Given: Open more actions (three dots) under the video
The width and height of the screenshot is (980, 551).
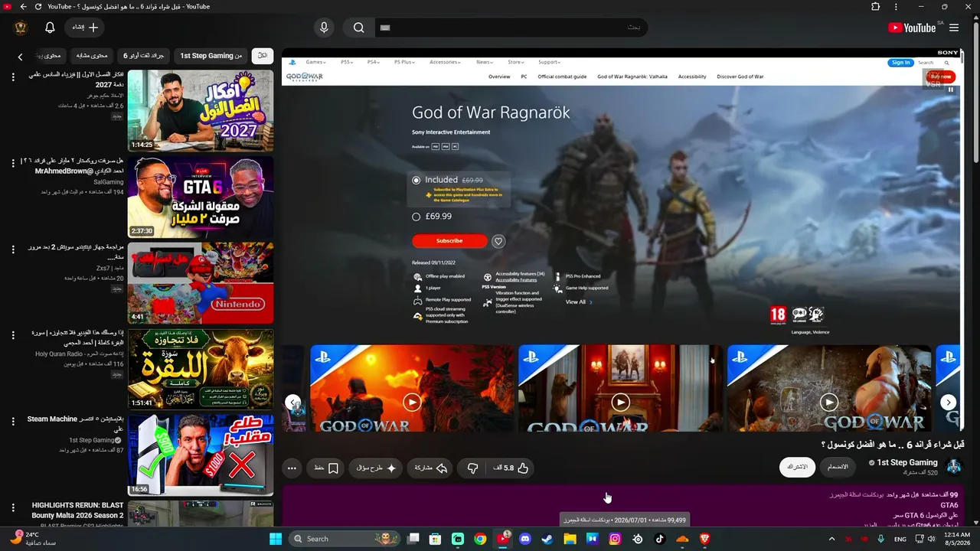Looking at the screenshot, I should click(292, 468).
